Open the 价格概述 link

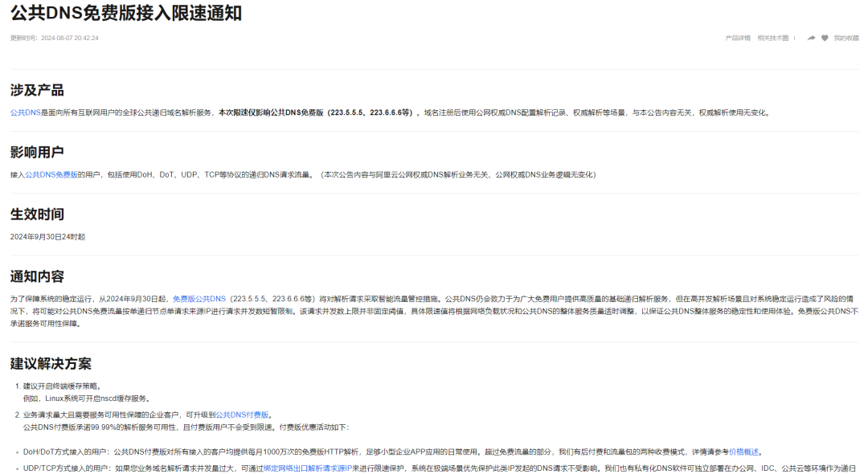pyautogui.click(x=744, y=452)
